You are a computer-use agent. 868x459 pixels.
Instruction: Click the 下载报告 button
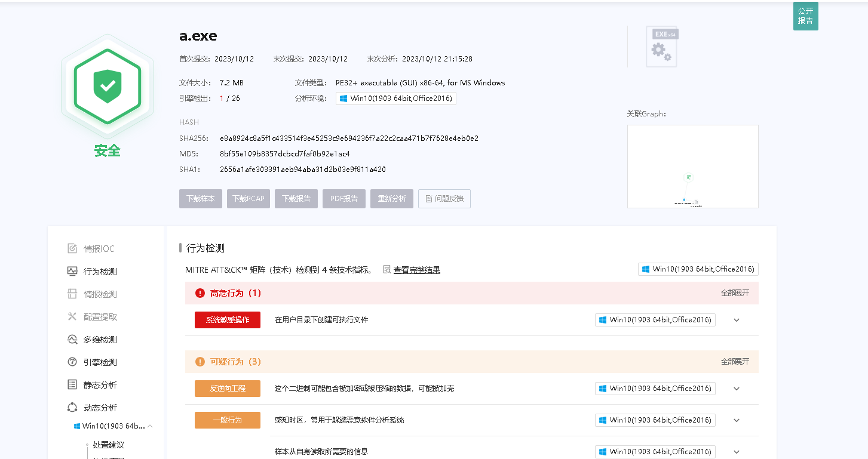[x=296, y=199]
